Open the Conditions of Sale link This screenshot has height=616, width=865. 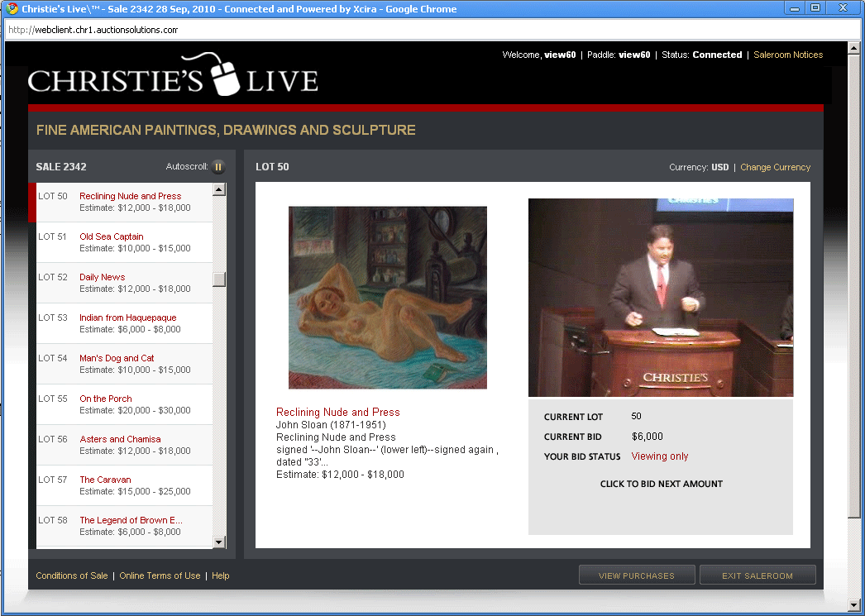click(x=72, y=575)
